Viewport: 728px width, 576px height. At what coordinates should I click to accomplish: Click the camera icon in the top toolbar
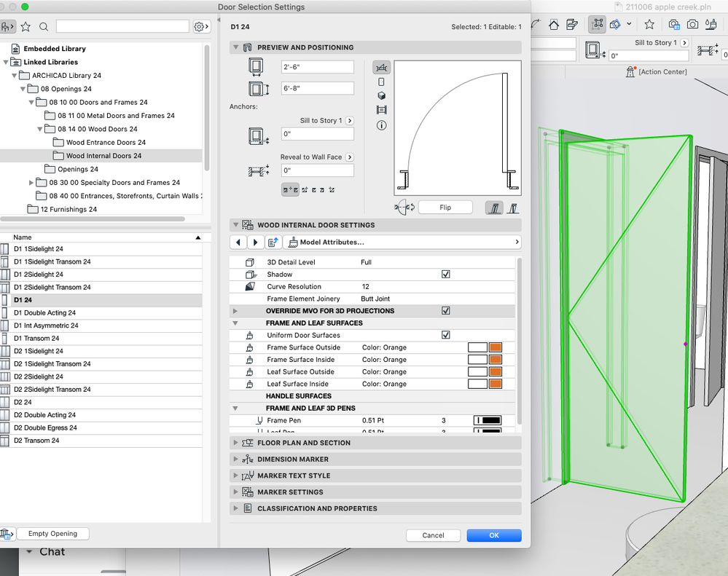click(693, 23)
